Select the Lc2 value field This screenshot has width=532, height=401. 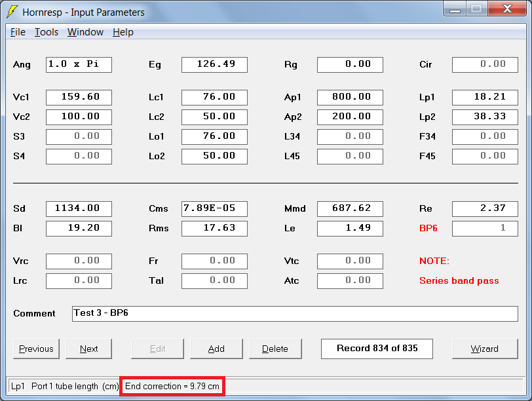point(214,117)
